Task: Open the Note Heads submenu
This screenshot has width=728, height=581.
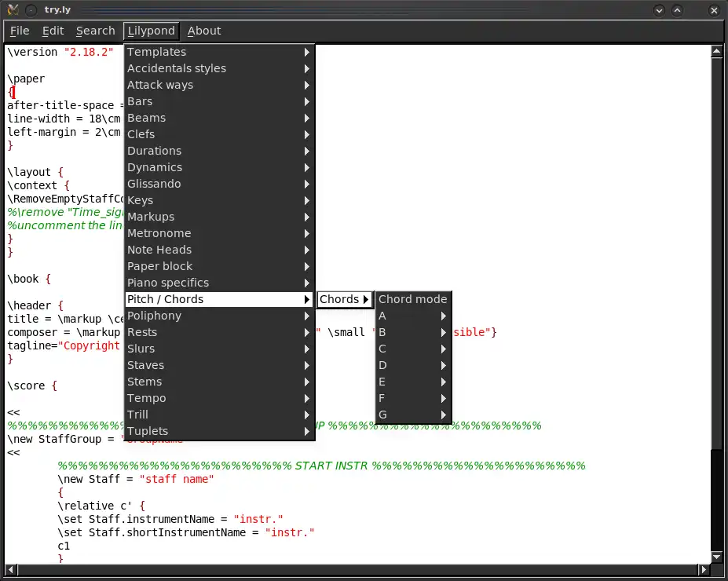Action: (219, 250)
